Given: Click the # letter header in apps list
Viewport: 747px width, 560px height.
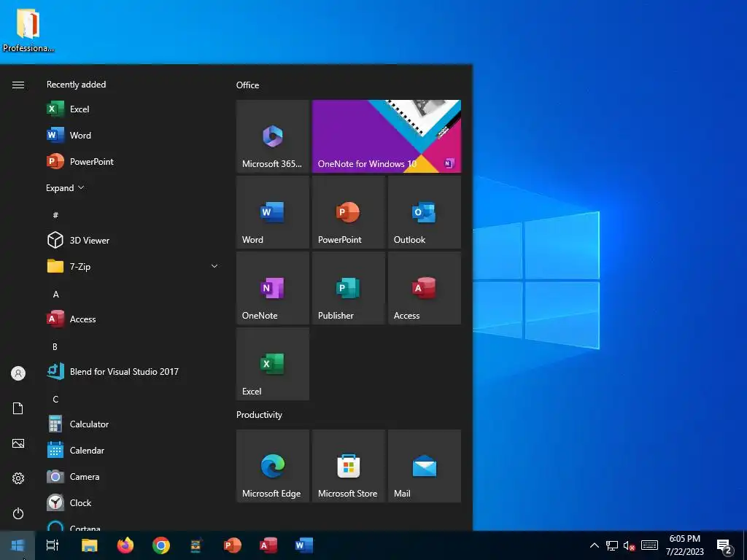Looking at the screenshot, I should [x=55, y=215].
